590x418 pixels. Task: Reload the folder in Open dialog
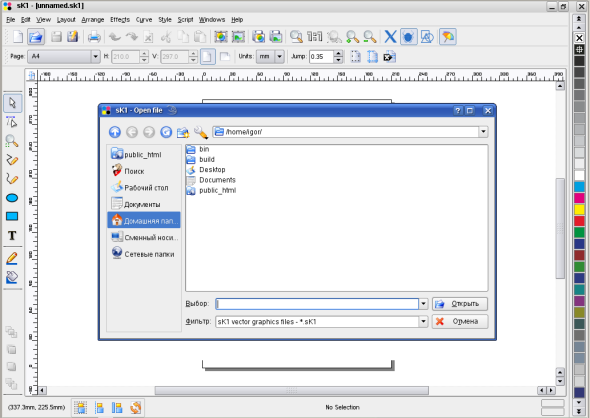coord(166,132)
